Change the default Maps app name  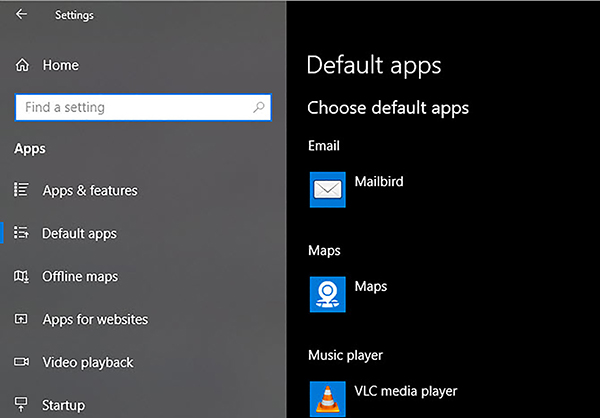371,286
